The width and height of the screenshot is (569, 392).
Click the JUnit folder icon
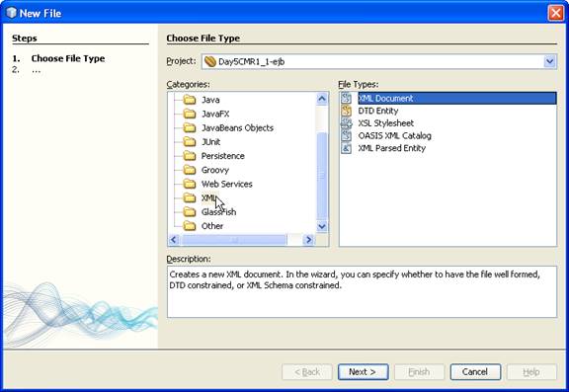[x=190, y=142]
